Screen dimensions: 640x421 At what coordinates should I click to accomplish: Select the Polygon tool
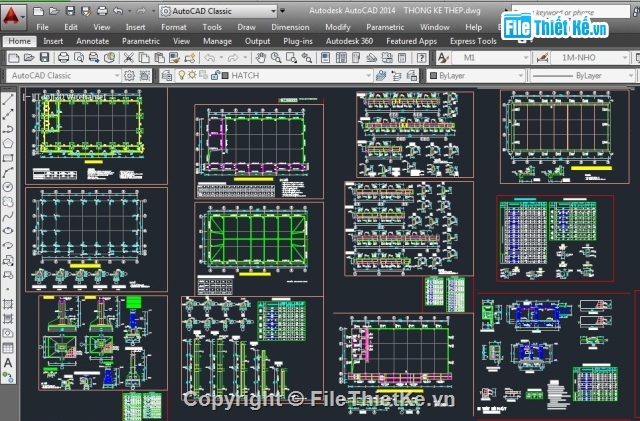click(8, 143)
